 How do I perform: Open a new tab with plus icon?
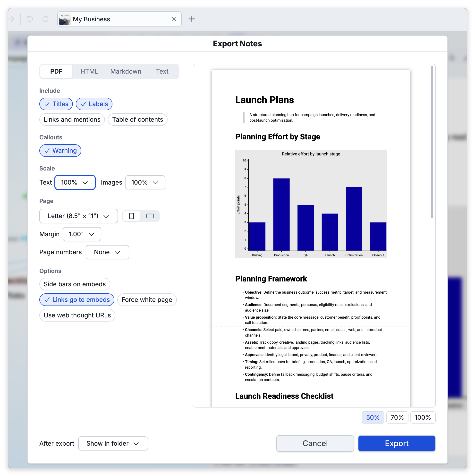click(192, 19)
